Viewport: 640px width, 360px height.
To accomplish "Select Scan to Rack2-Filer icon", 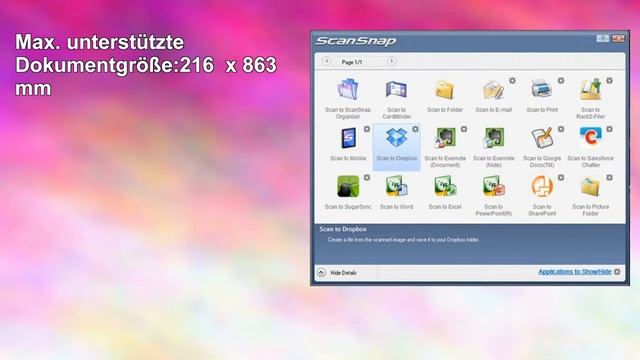I will click(590, 90).
